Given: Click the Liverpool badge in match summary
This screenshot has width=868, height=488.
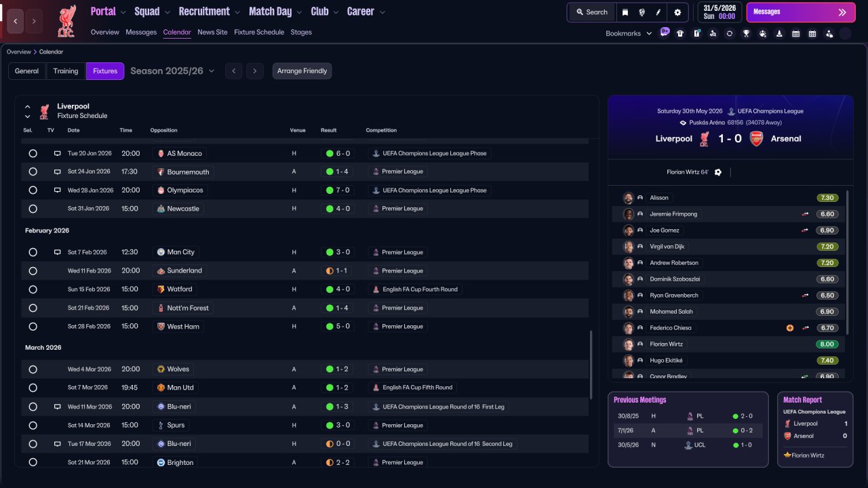Looking at the screenshot, I should pos(705,139).
